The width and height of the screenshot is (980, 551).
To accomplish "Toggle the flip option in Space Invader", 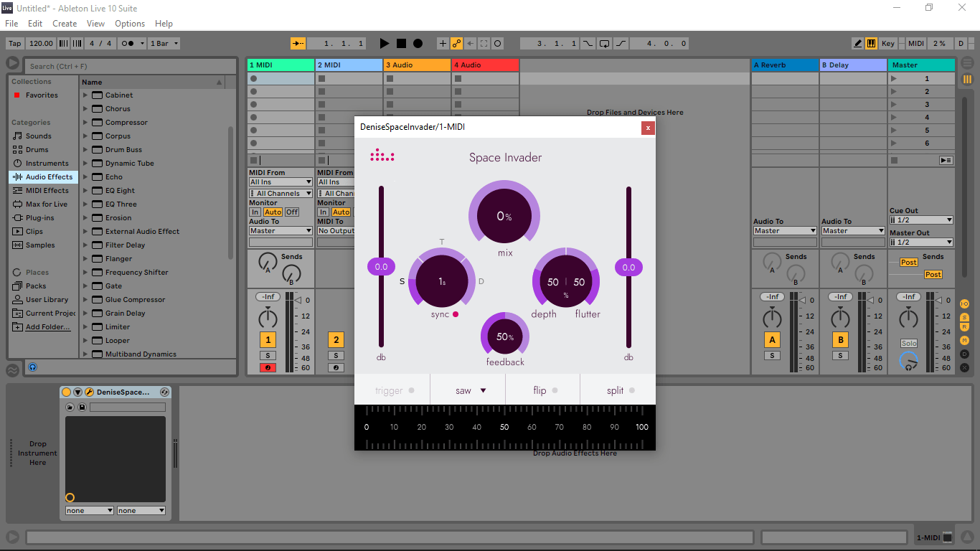I will [x=545, y=390].
